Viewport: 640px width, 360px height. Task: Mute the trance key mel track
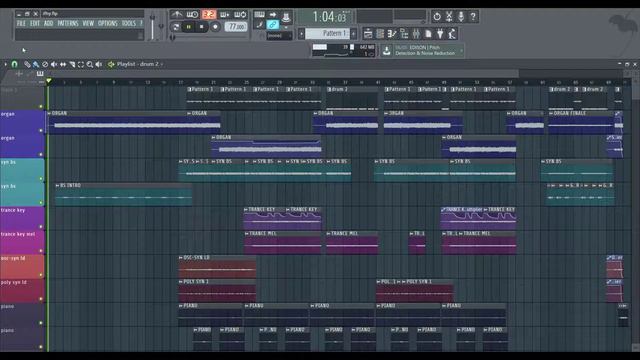click(40, 251)
